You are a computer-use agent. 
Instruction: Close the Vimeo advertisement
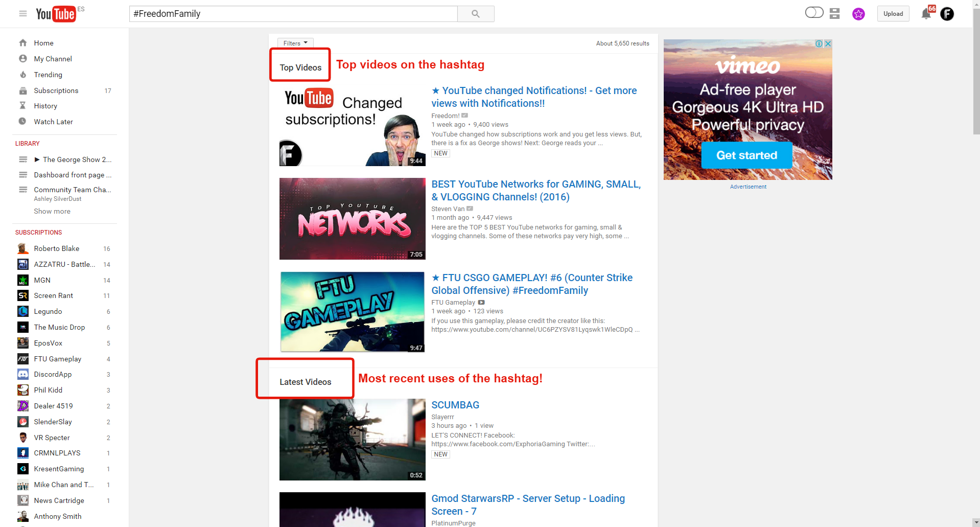[828, 44]
